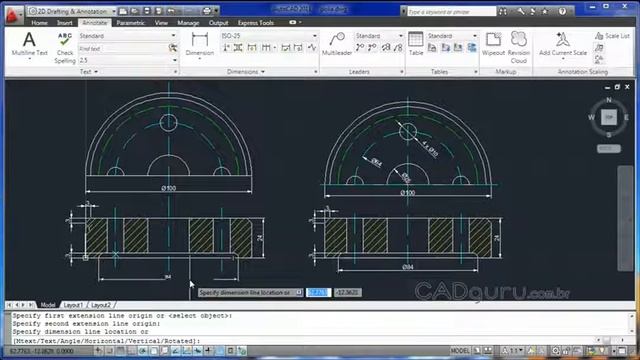This screenshot has height=360, width=640.
Task: Open the Standard table style dropdown
Action: [x=452, y=36]
